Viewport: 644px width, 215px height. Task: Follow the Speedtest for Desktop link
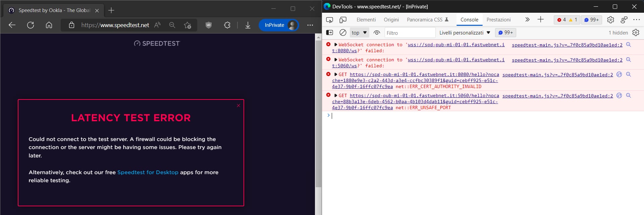pos(148,172)
